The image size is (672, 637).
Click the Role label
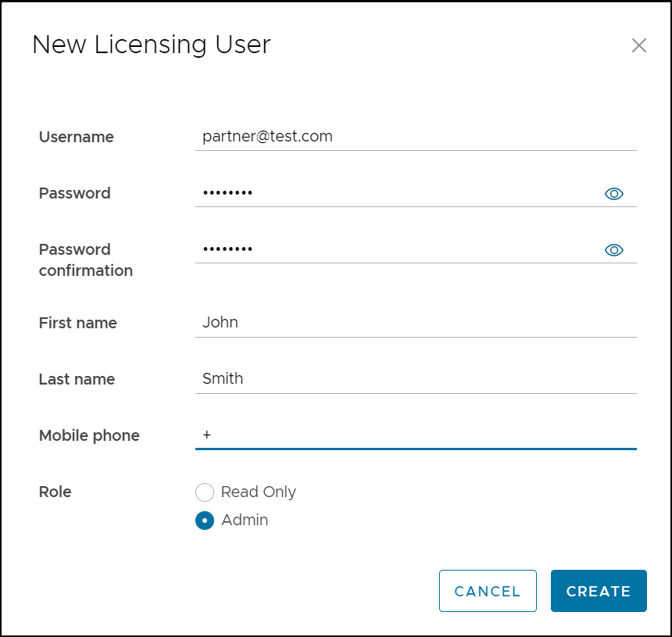55,492
